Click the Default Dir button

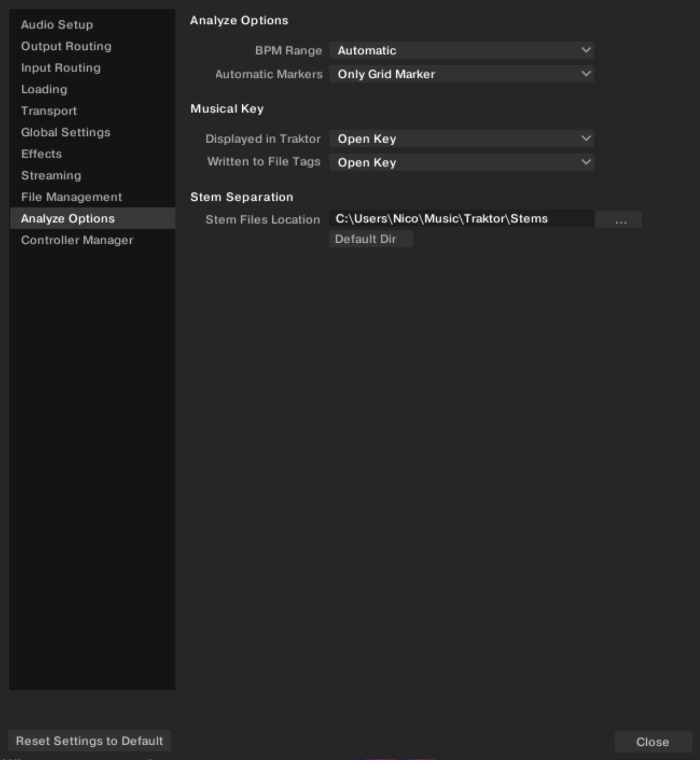coord(371,239)
